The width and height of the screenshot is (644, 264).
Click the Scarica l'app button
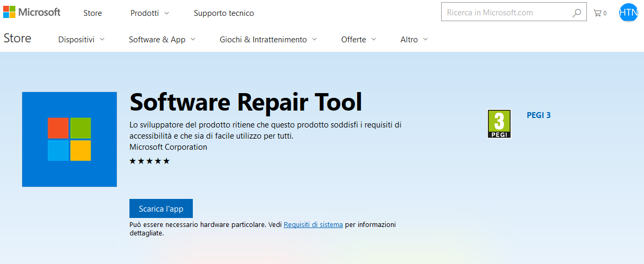161,208
